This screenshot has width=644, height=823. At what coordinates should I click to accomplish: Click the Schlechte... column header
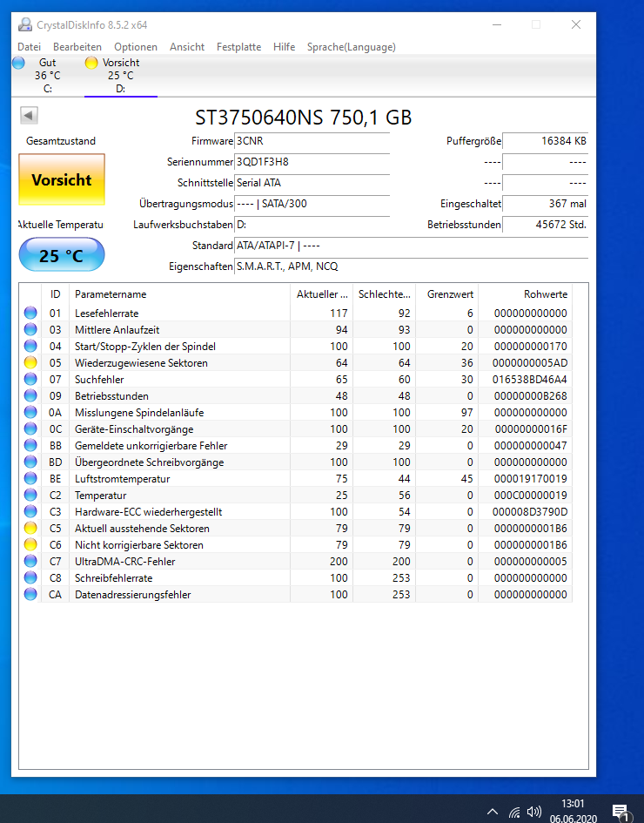(385, 294)
